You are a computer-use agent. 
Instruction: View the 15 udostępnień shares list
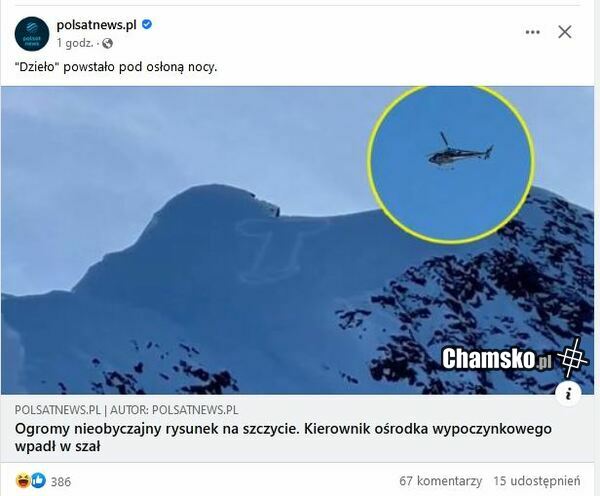coord(536,481)
